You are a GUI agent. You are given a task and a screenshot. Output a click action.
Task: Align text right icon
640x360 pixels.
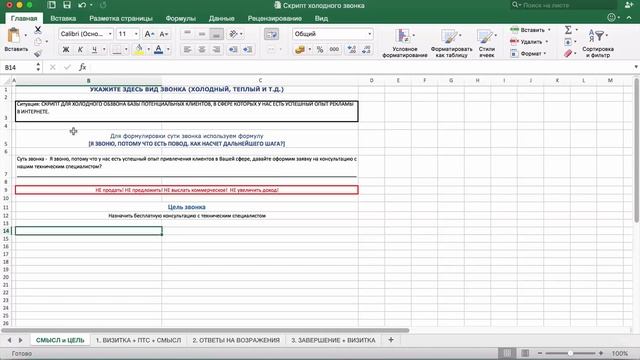[216, 50]
